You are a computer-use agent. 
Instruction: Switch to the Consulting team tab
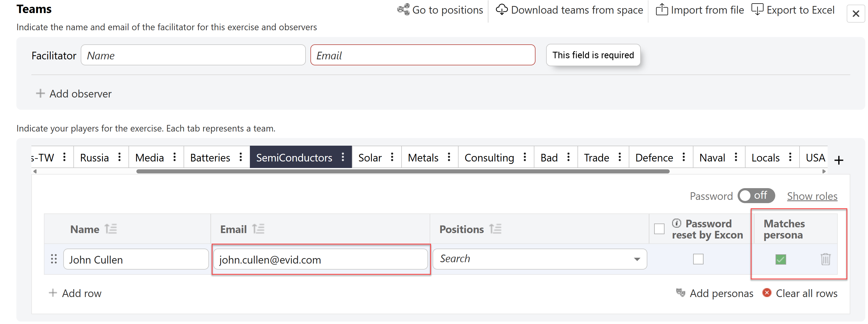(489, 157)
